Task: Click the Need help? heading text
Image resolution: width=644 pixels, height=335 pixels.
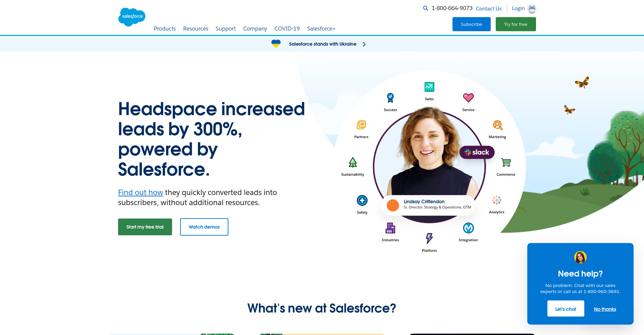Action: click(580, 274)
